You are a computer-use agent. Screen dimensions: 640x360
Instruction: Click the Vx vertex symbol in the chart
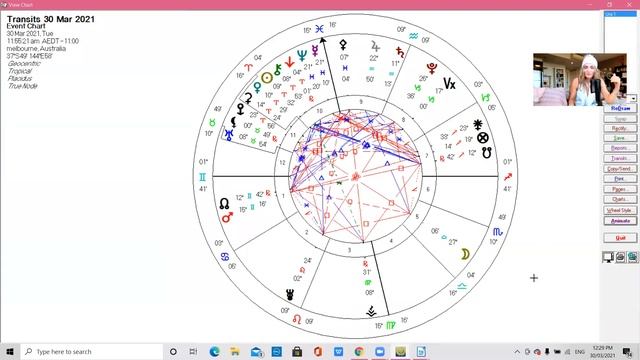coord(449,84)
